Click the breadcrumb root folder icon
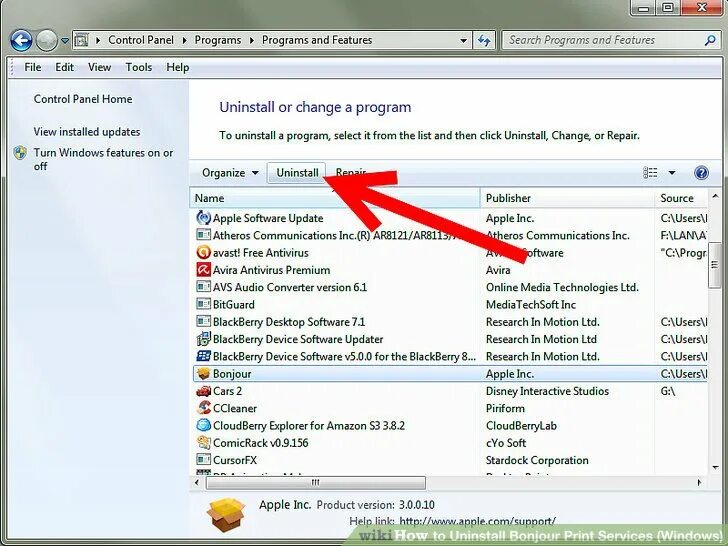The height and width of the screenshot is (546, 728). (x=81, y=40)
